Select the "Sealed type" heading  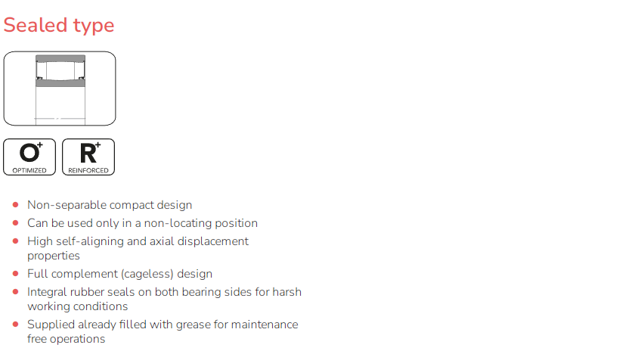pos(59,25)
